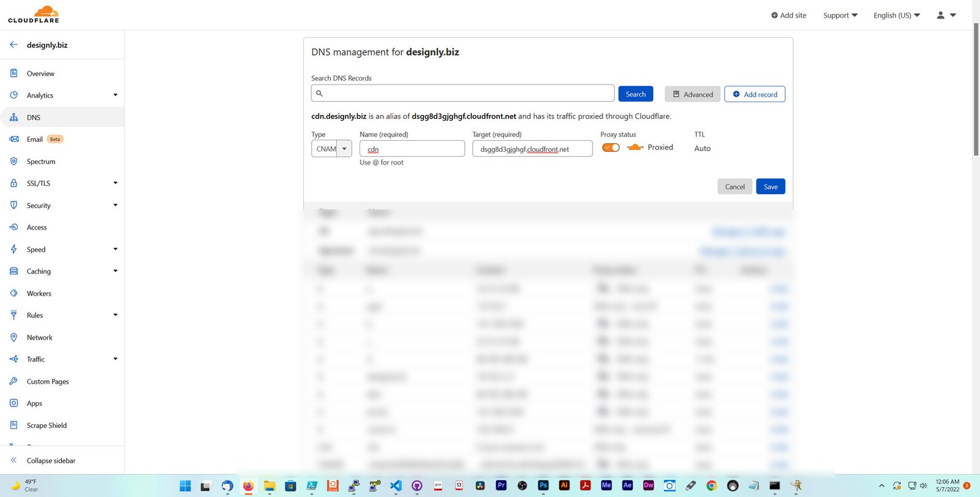Expand the Analytics sidebar section
980x497 pixels.
pos(115,95)
